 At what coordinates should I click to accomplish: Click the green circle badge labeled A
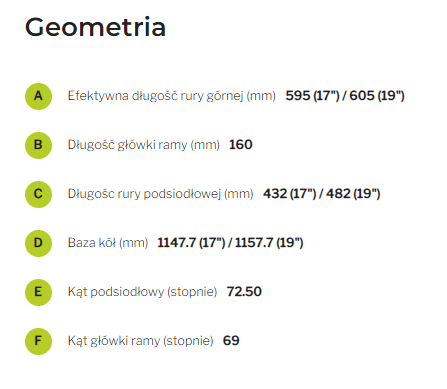point(38,96)
